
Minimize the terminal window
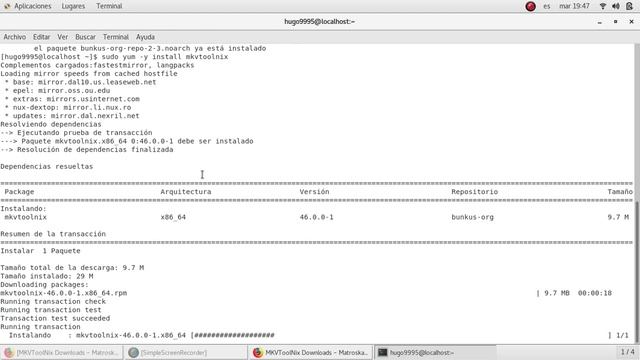tap(600, 22)
